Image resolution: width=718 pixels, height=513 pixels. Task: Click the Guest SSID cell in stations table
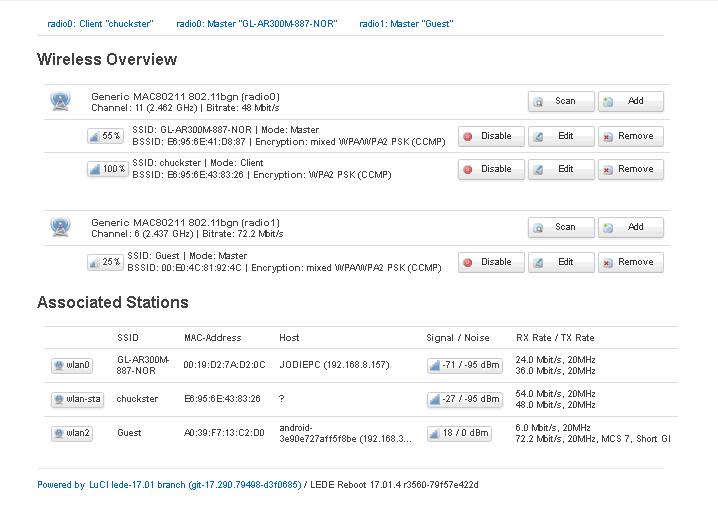coord(129,433)
